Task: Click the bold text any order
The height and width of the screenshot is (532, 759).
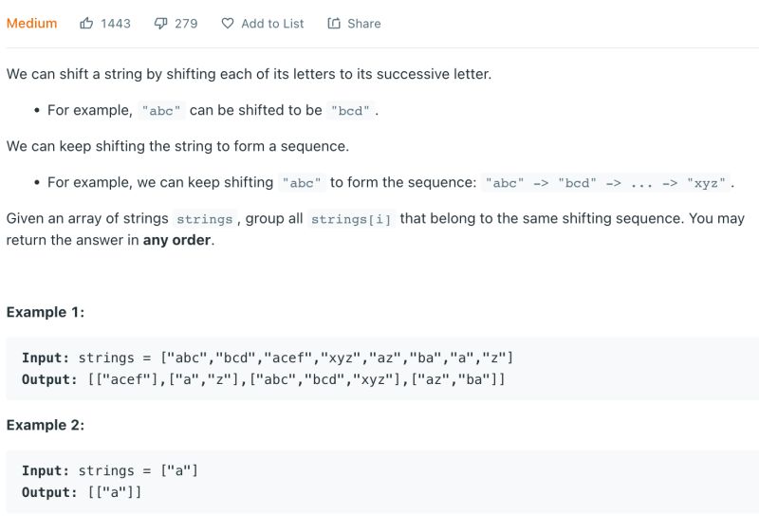Action: [x=176, y=240]
